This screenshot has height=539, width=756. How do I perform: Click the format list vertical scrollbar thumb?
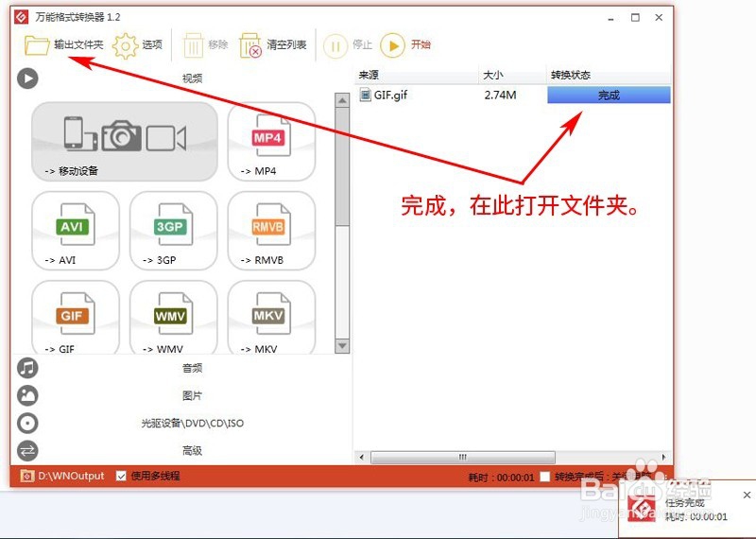pyautogui.click(x=342, y=166)
